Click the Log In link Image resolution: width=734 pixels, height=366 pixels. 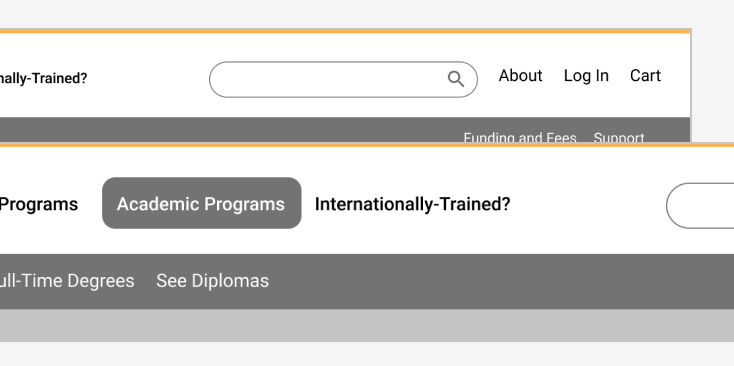[x=586, y=76]
